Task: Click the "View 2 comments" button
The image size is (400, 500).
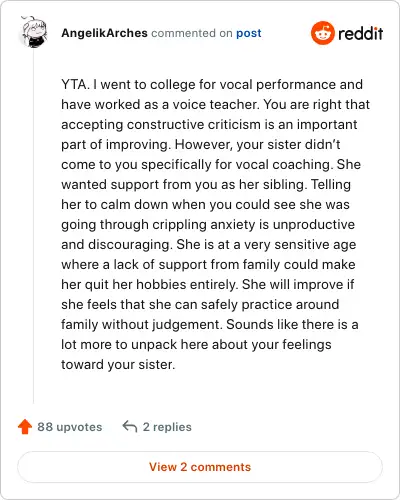Action: (x=200, y=467)
